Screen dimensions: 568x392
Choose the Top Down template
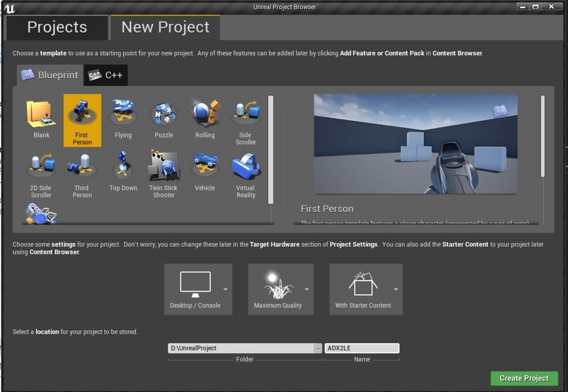[x=123, y=171]
